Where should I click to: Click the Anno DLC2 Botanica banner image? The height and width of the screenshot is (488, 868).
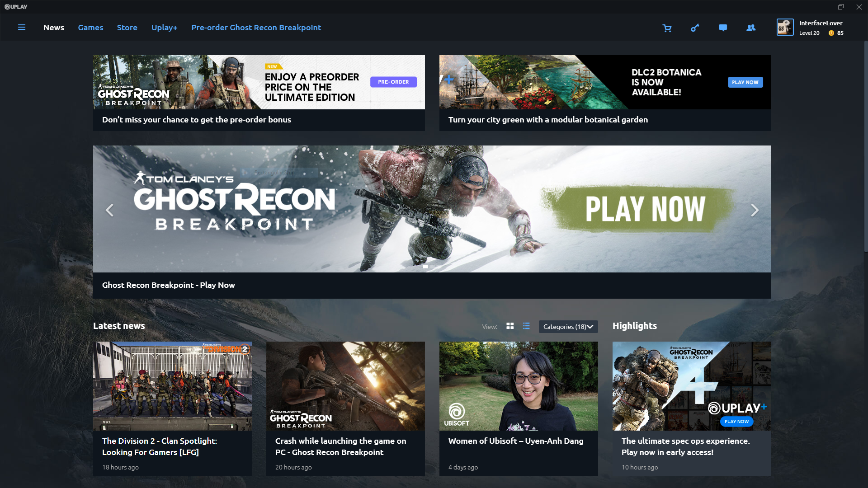(x=605, y=82)
